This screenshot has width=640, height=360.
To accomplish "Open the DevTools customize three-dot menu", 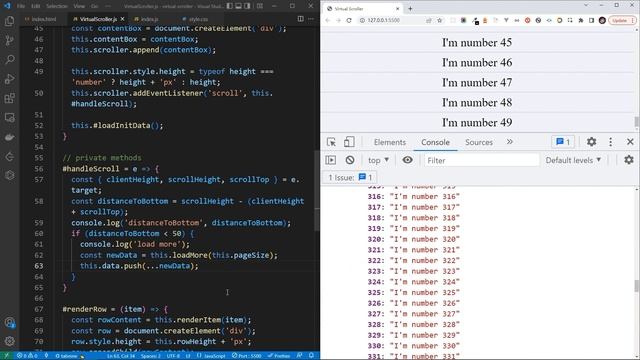I will (x=611, y=142).
